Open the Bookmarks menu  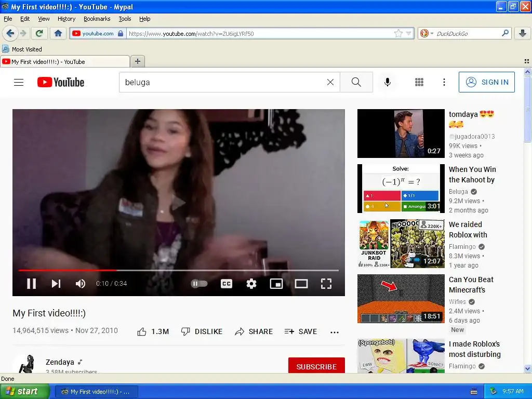coord(97,19)
